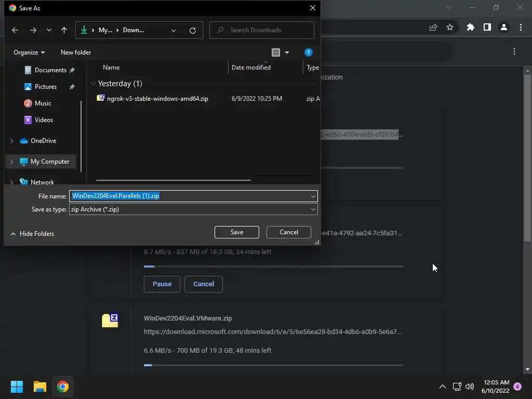Expand the My Computer tree node
Screen dimensions: 532x399
pyautogui.click(x=12, y=162)
